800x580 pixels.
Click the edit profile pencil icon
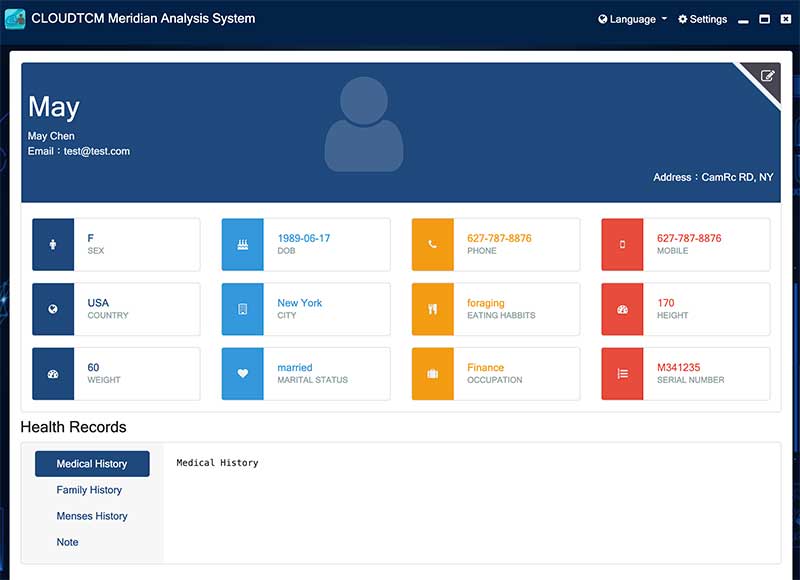pyautogui.click(x=767, y=76)
